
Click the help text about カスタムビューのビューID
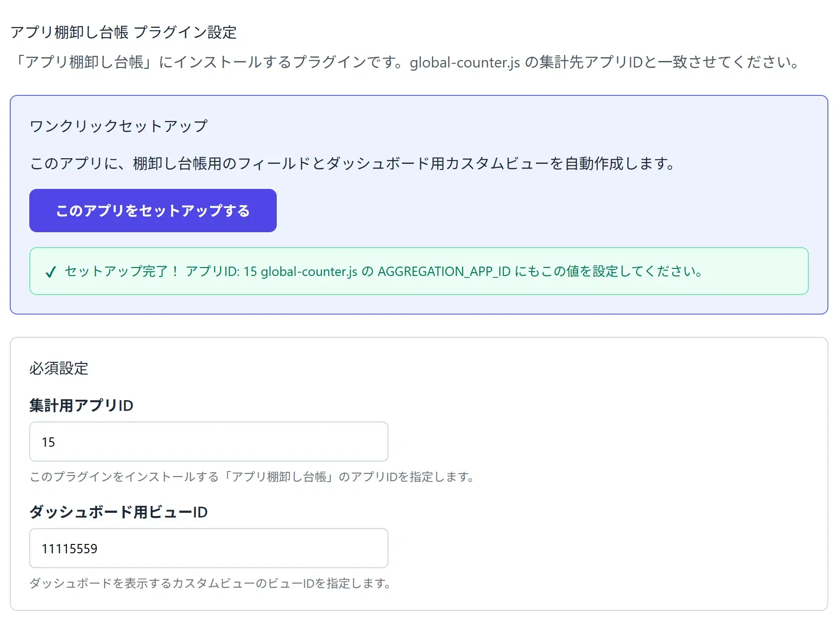[210, 583]
